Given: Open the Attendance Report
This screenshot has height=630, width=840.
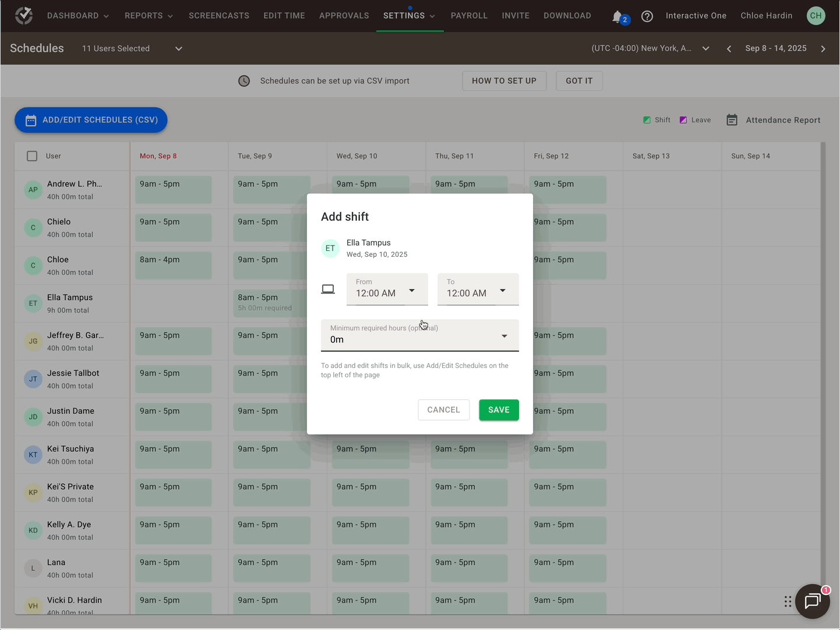Looking at the screenshot, I should point(774,120).
